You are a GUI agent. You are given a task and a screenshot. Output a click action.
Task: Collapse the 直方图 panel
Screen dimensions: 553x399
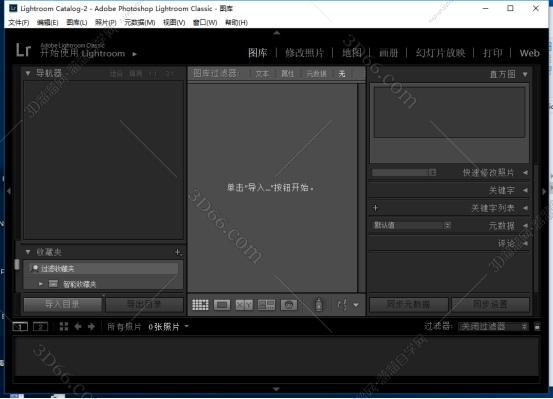point(525,74)
